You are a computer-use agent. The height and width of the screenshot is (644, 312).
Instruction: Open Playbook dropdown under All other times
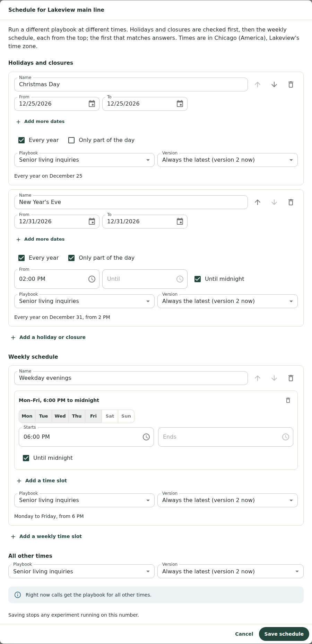point(81,572)
